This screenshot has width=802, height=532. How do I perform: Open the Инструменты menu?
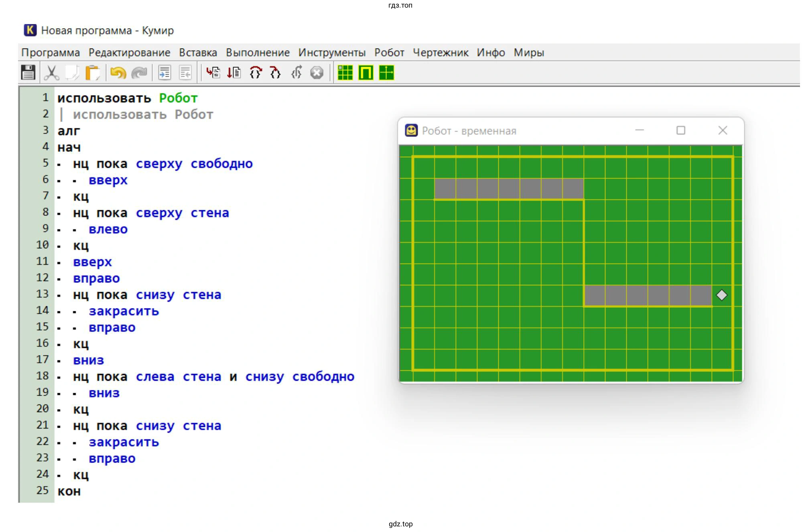(332, 53)
